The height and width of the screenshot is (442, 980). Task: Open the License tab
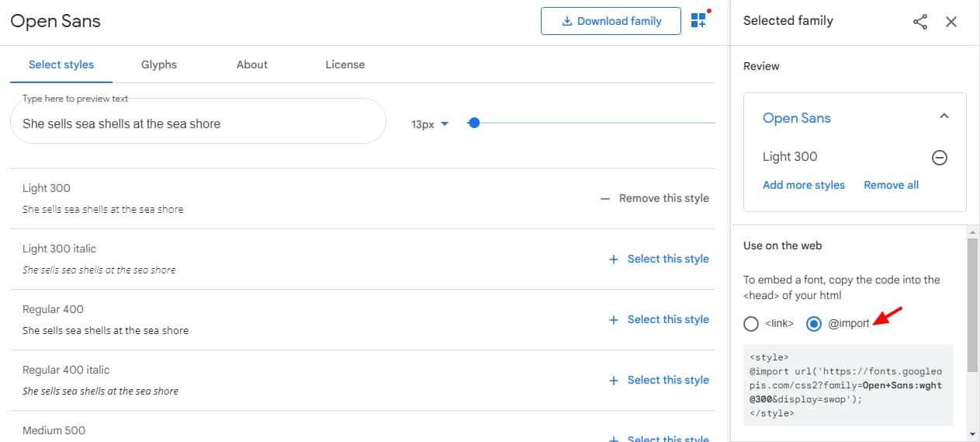(345, 64)
